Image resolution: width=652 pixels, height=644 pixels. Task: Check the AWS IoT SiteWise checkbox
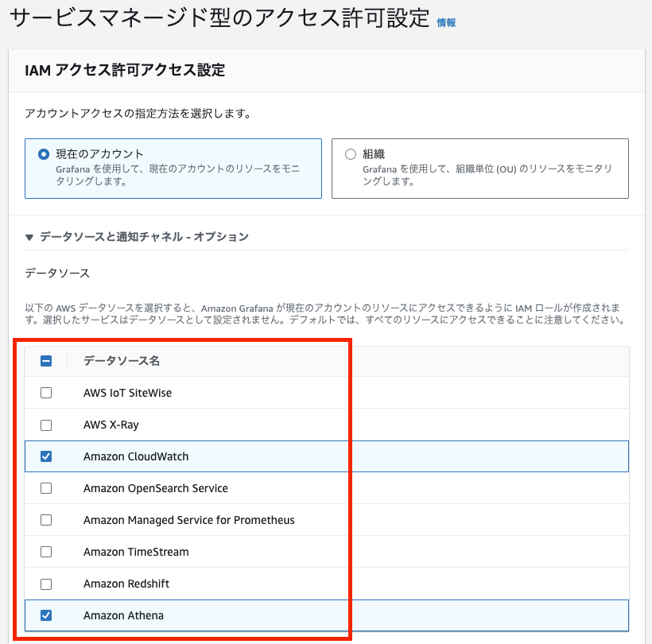point(46,393)
